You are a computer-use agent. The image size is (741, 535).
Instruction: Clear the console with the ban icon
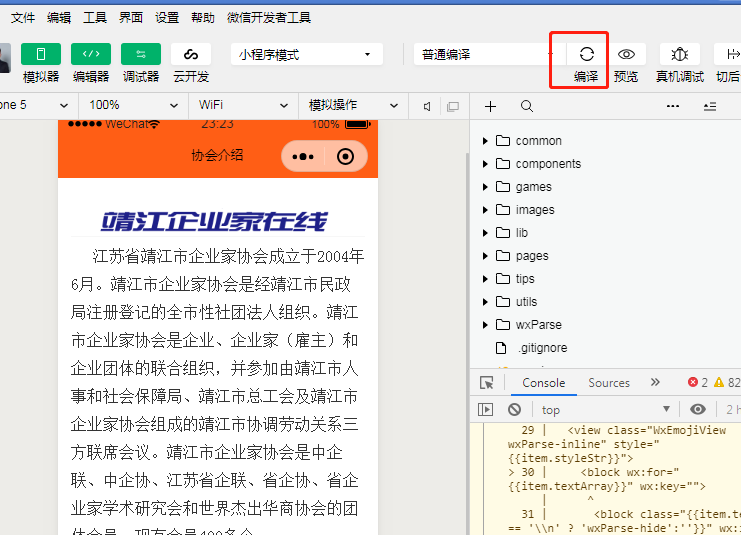pyautogui.click(x=514, y=409)
